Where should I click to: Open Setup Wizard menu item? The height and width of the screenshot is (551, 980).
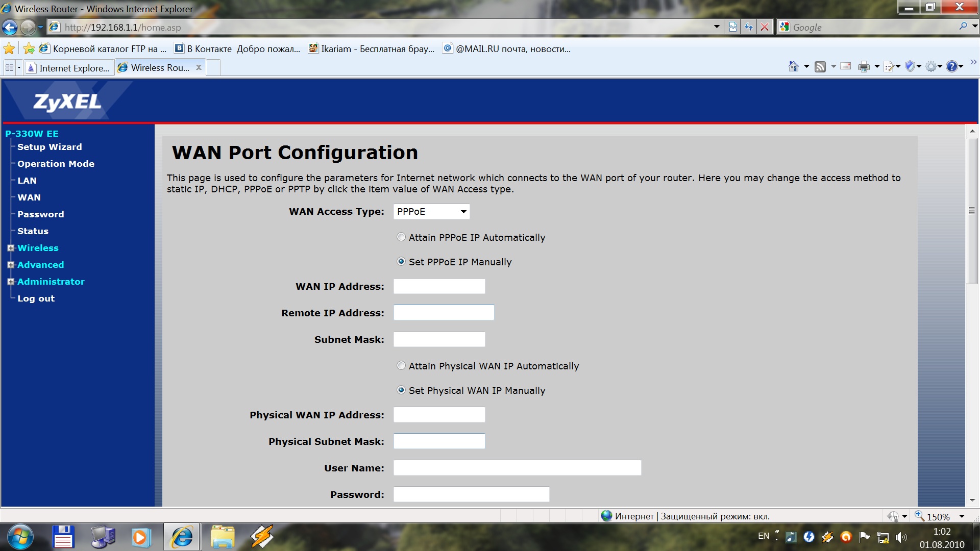click(x=50, y=147)
